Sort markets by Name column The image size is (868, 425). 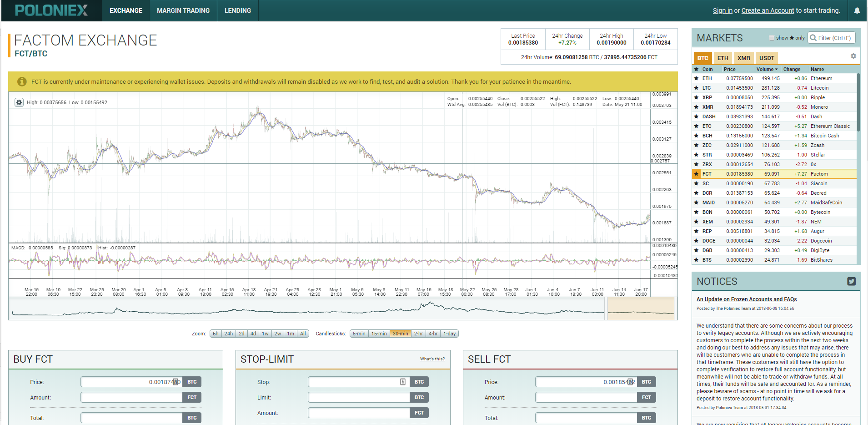(x=817, y=69)
